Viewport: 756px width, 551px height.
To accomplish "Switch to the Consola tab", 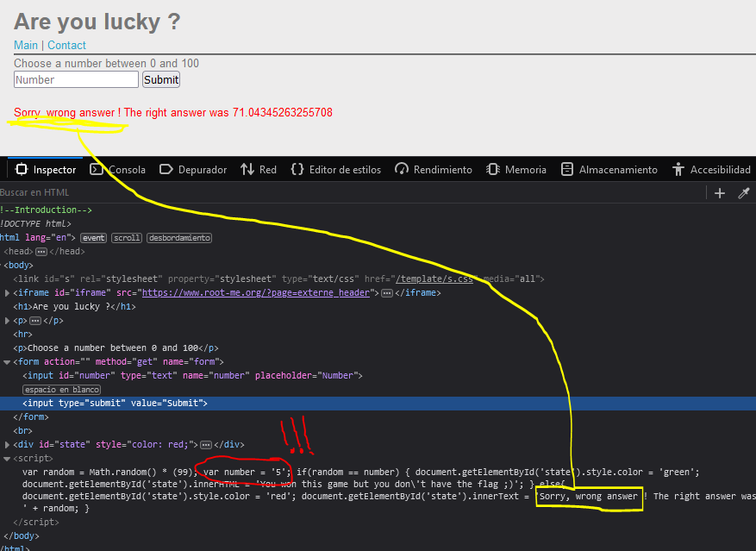I will tap(117, 169).
